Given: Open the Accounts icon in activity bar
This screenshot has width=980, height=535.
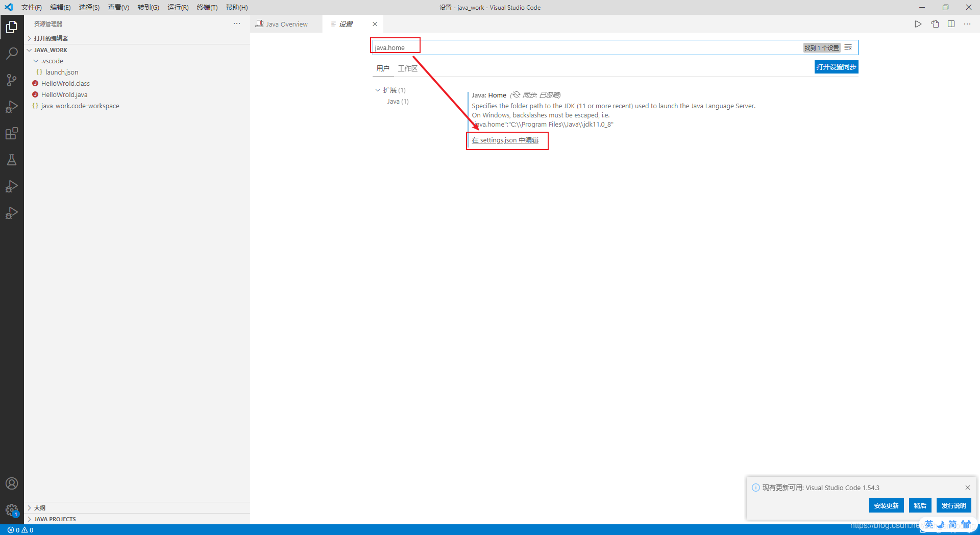Looking at the screenshot, I should point(12,483).
